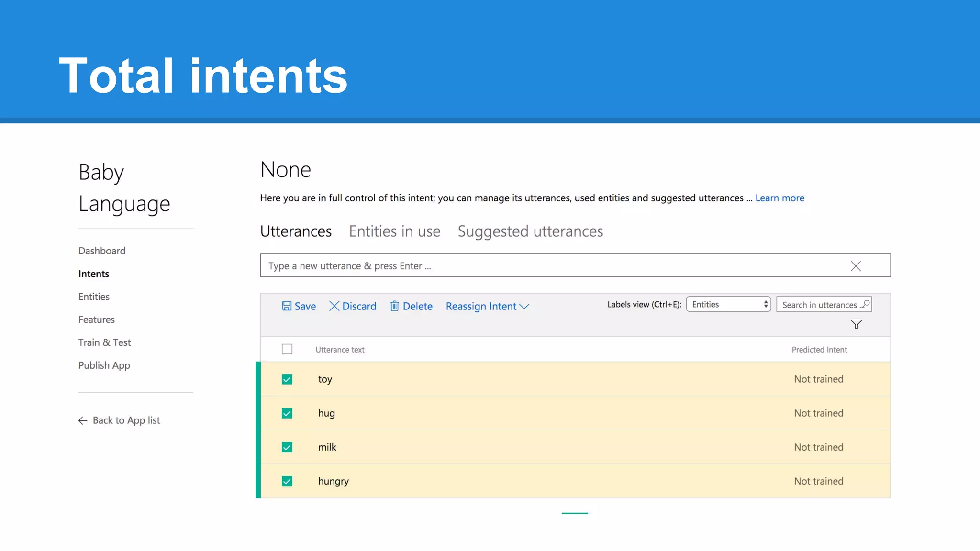Click the Save floppy disk icon
The image size is (980, 551).
pos(287,306)
